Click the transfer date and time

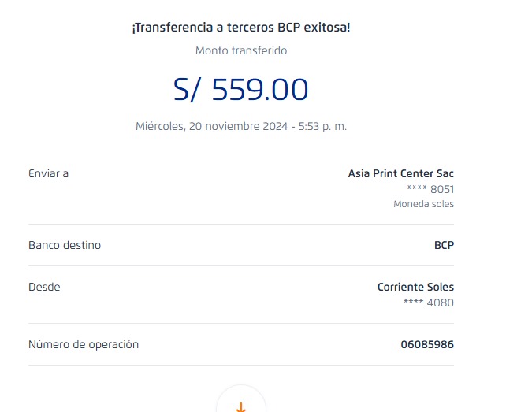tap(241, 125)
